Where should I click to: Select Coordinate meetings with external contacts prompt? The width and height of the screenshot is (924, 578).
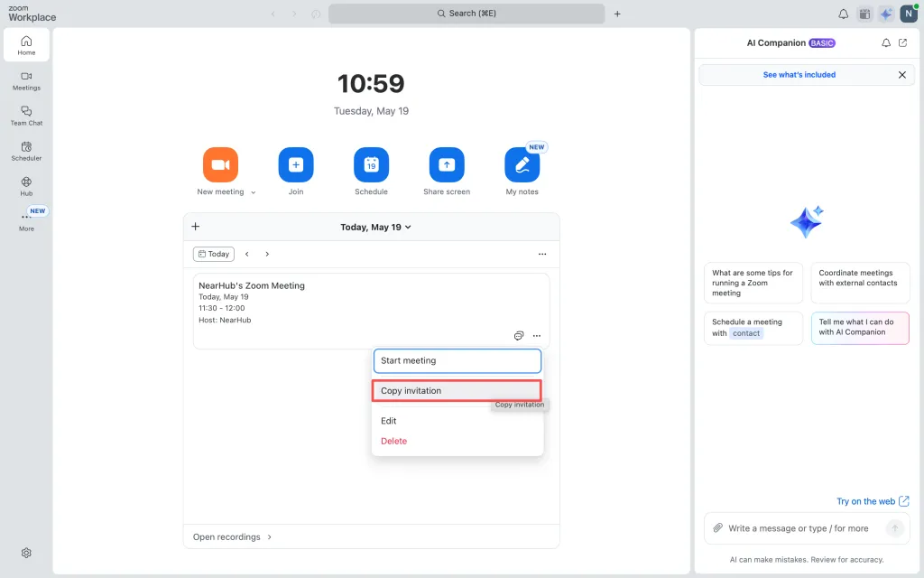tap(860, 283)
